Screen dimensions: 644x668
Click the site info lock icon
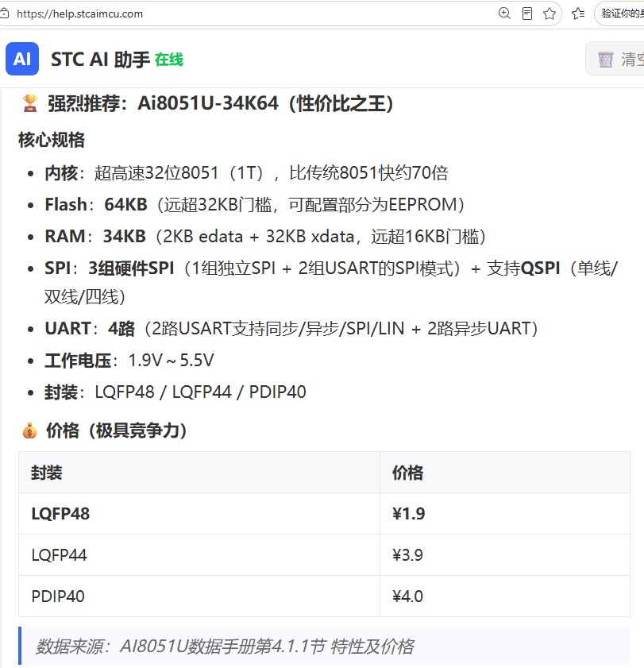pos(4,14)
